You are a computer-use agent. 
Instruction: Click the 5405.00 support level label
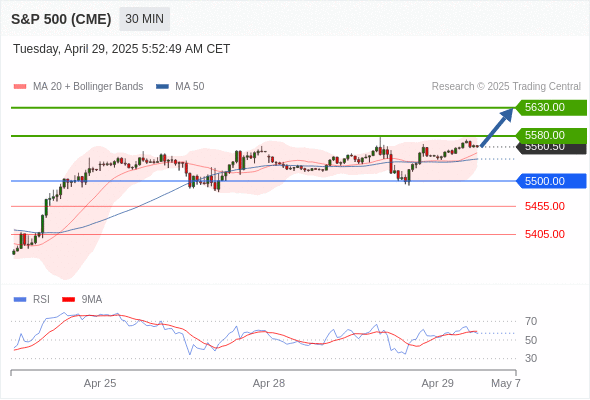pyautogui.click(x=545, y=234)
